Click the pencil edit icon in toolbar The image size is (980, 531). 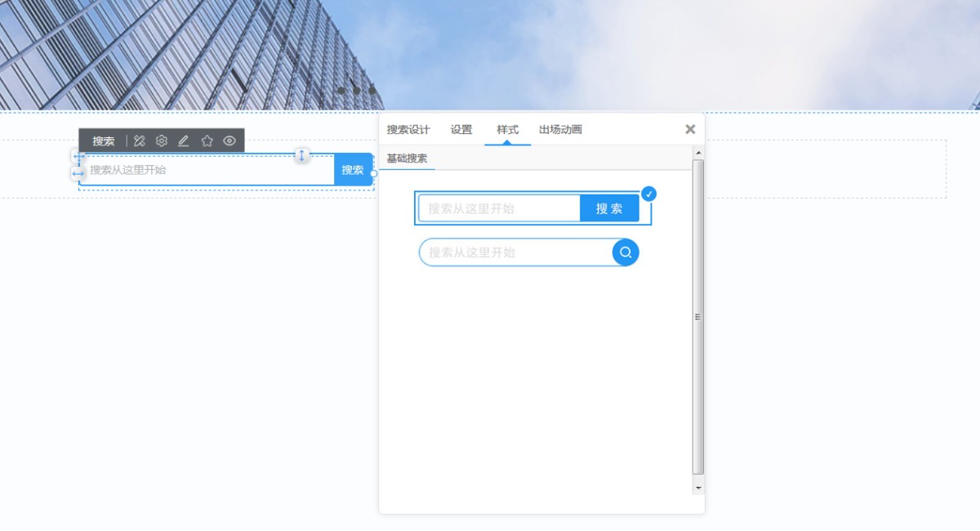coord(184,141)
